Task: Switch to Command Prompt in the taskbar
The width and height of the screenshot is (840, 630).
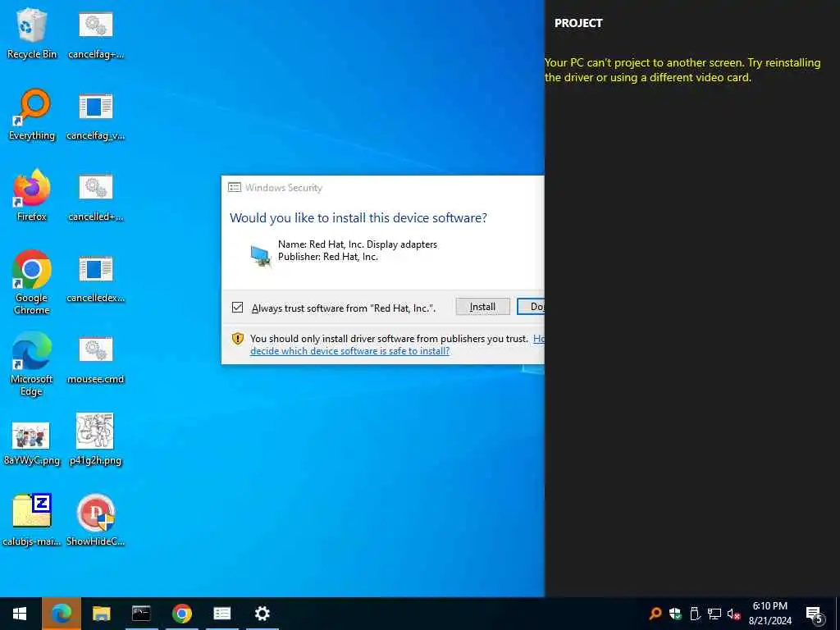Action: pos(141,614)
